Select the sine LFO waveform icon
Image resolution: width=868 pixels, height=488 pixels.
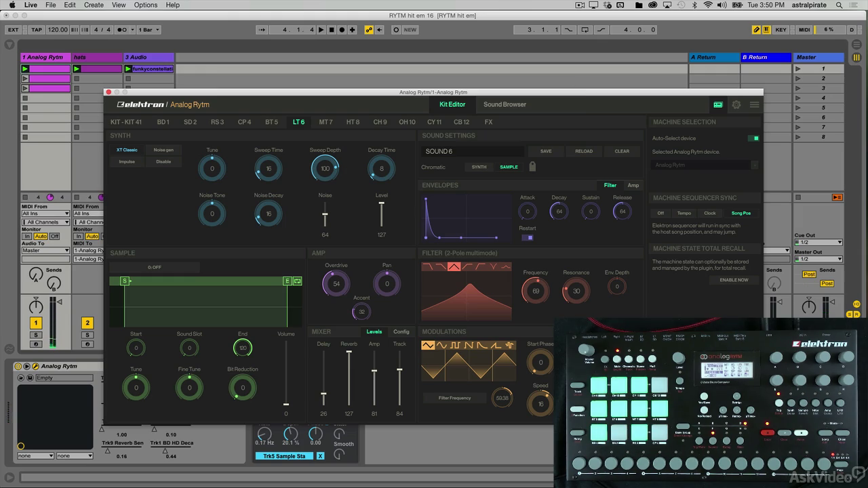tap(441, 345)
